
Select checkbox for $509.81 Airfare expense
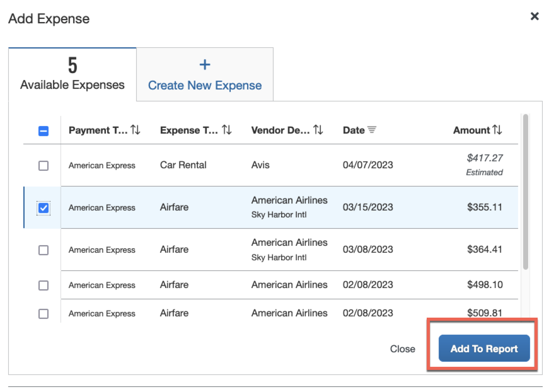(43, 314)
